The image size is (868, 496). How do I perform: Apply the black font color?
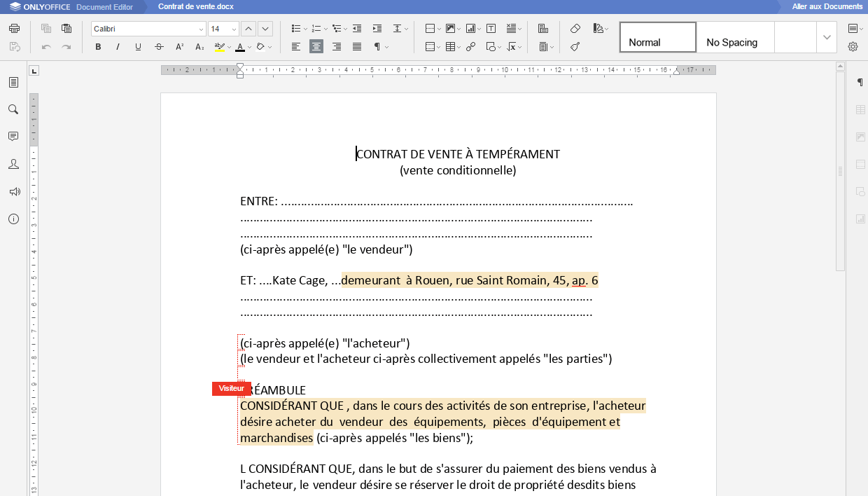(239, 47)
